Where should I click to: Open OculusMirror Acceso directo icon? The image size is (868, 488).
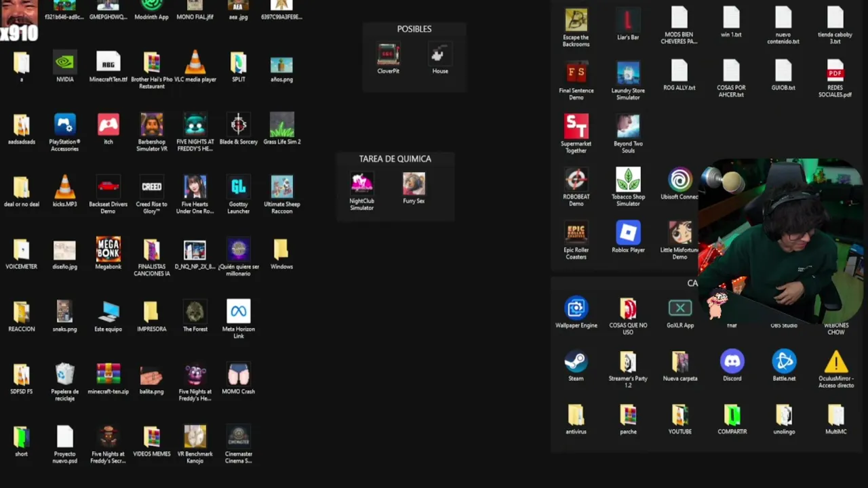[835, 361]
